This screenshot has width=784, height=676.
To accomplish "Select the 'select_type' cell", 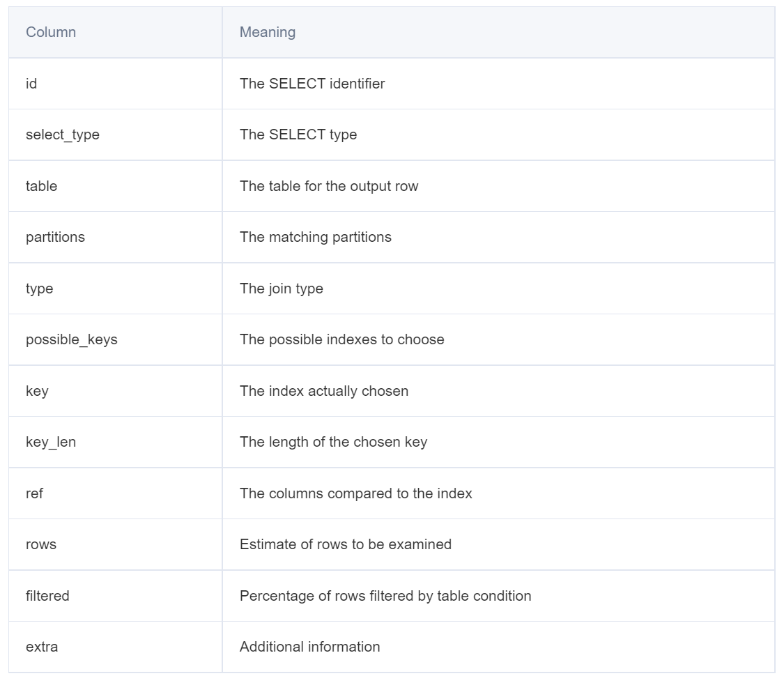I will tap(116, 135).
